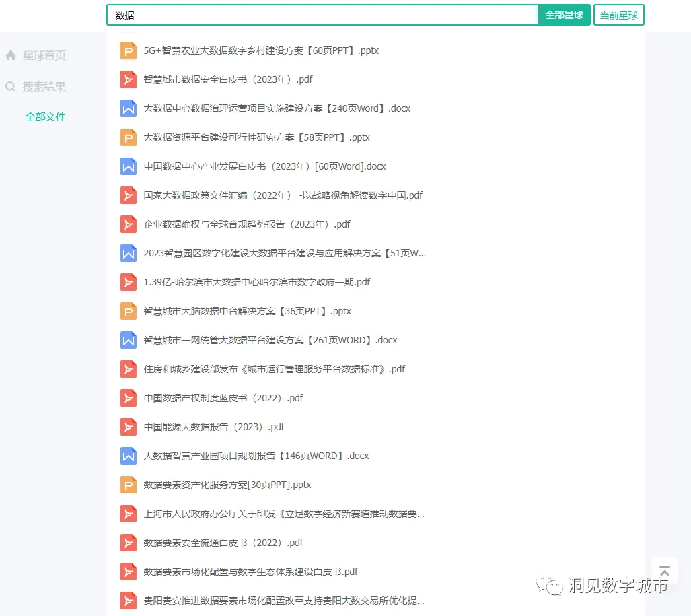Open 中国数据产权制度蓝皮书（2022）.pdf
This screenshot has height=616, width=691.
(223, 398)
